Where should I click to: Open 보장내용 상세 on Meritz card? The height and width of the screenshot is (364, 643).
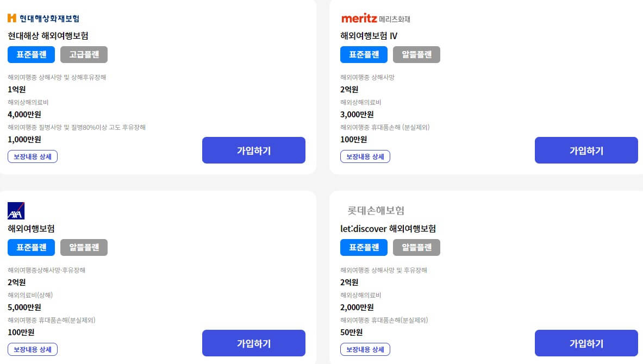[365, 156]
